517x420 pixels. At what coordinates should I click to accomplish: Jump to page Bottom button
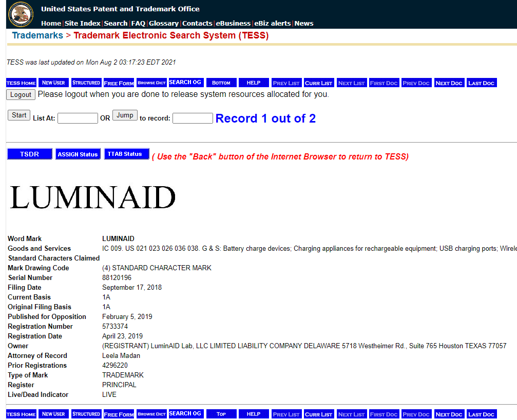(x=221, y=83)
